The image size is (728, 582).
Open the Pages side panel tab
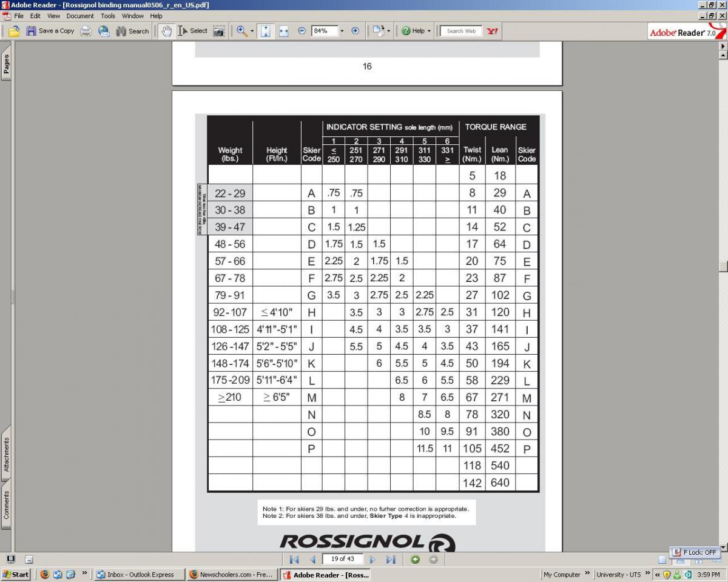pyautogui.click(x=7, y=64)
